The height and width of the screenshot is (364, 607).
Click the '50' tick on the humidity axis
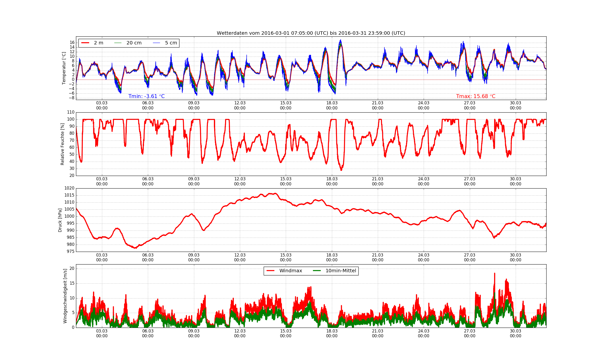[x=72, y=155]
